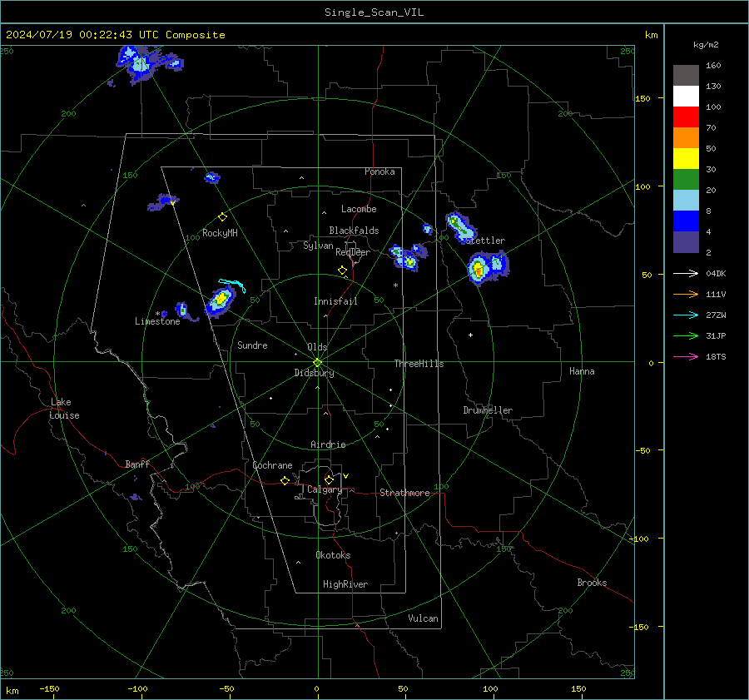
Task: Click the Vulcan town label
Action: 423,618
